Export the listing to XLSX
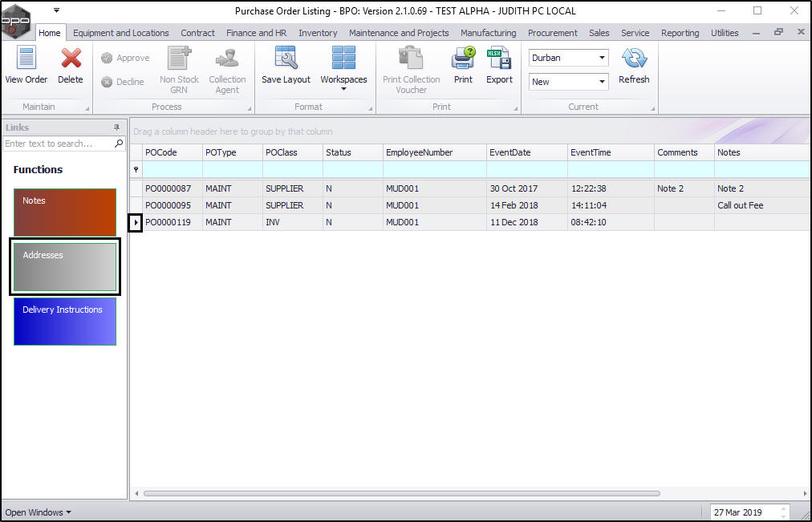This screenshot has height=522, width=812. pyautogui.click(x=499, y=65)
